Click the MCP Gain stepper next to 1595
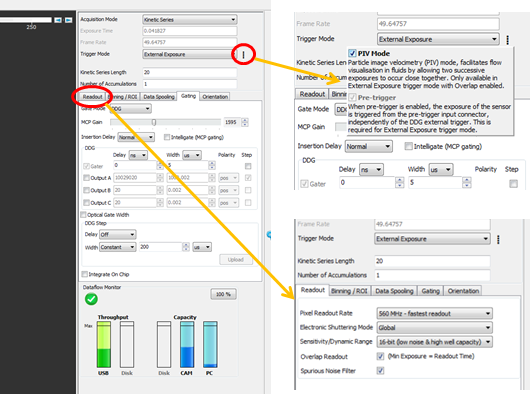530x394 pixels. click(x=245, y=122)
